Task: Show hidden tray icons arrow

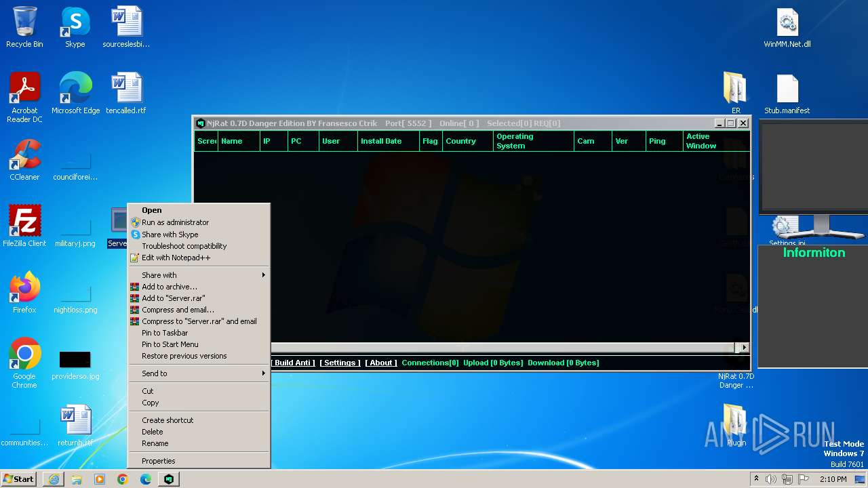Action: (756, 479)
